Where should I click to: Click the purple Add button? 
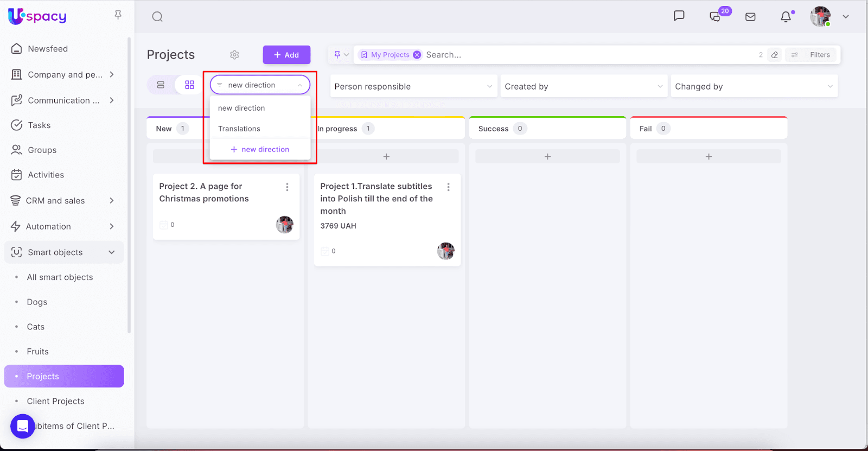(x=286, y=55)
